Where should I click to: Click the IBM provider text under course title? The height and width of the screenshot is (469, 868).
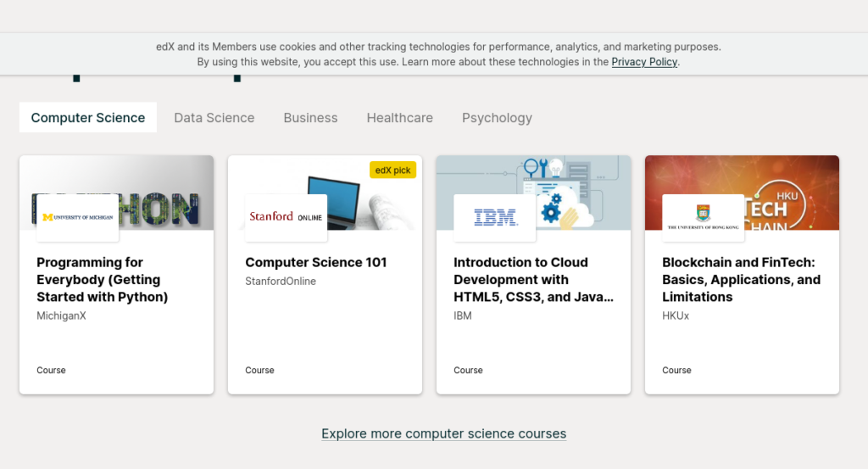pyautogui.click(x=463, y=315)
